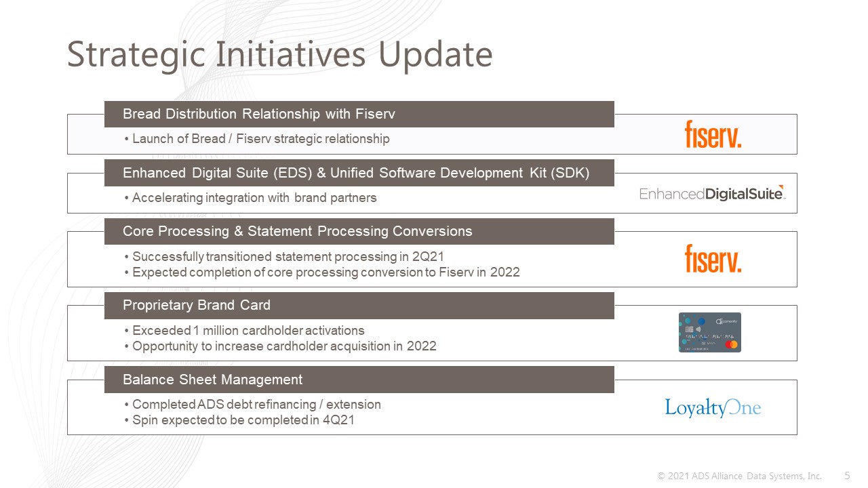The image size is (868, 488).
Task: Select the Comenity credit card image
Action: point(710,332)
